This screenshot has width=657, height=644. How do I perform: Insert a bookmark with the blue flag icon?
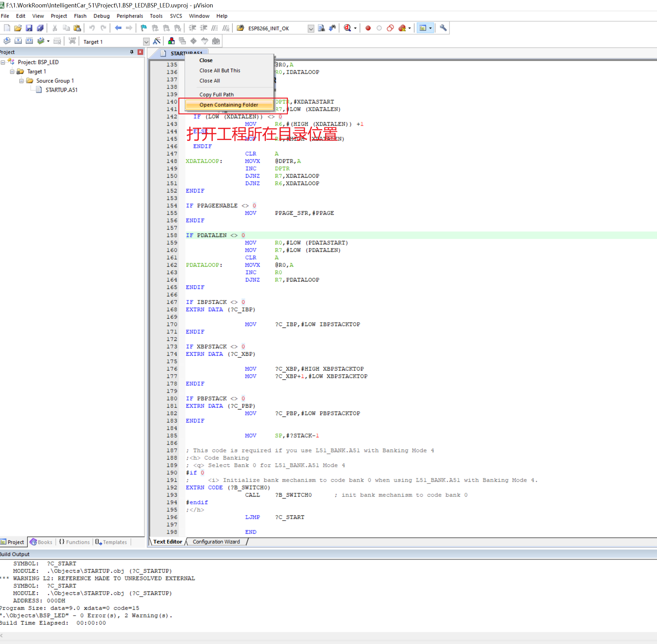(143, 28)
